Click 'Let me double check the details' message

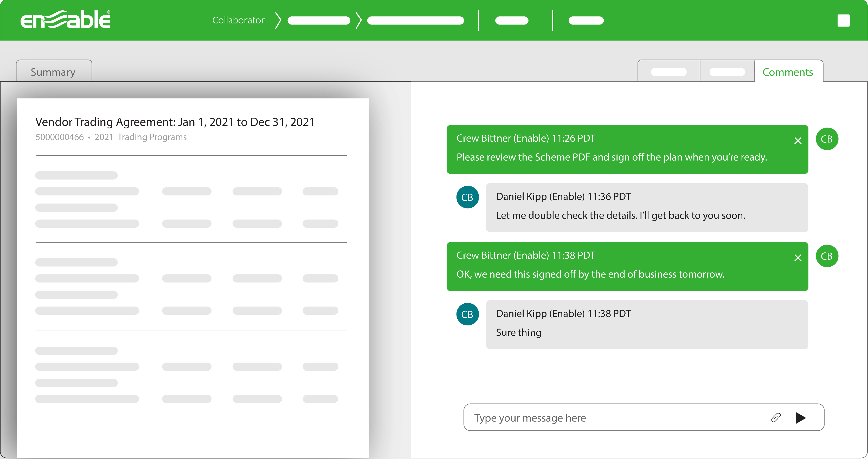pyautogui.click(x=620, y=215)
